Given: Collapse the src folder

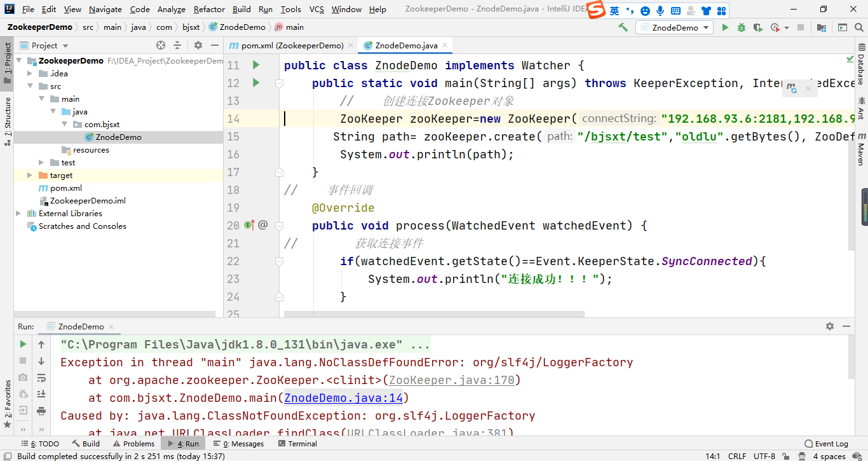Looking at the screenshot, I should (30, 86).
